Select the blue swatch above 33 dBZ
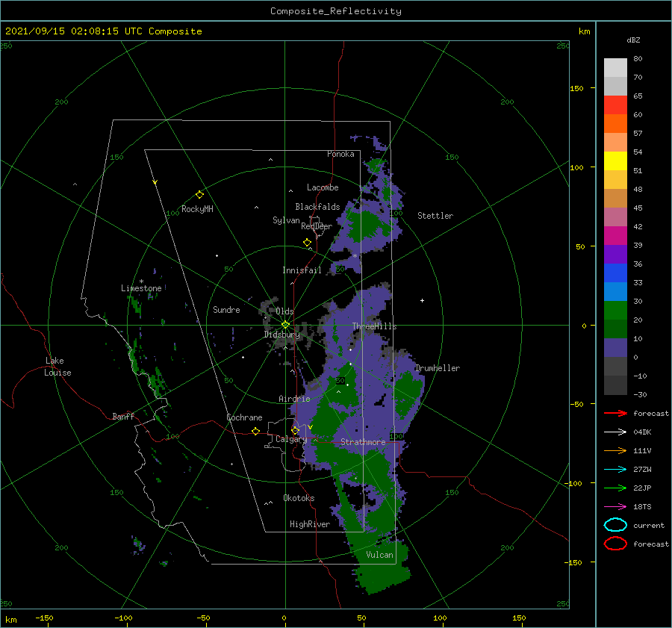 point(615,273)
